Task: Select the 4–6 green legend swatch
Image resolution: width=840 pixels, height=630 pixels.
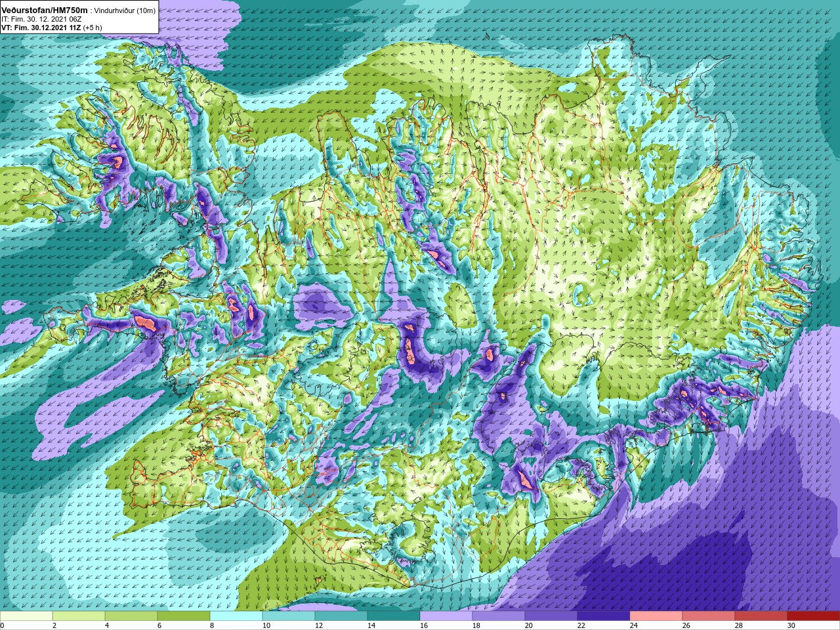Action: pos(131,616)
